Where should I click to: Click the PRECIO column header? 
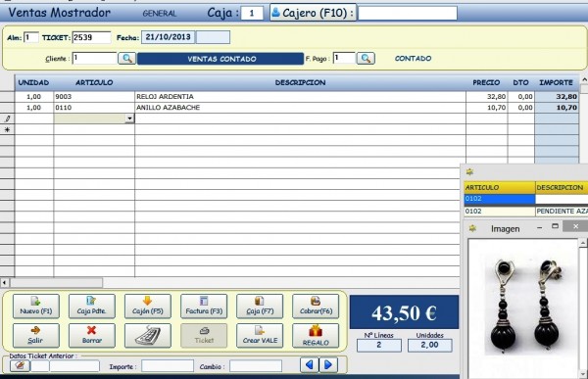(x=486, y=82)
